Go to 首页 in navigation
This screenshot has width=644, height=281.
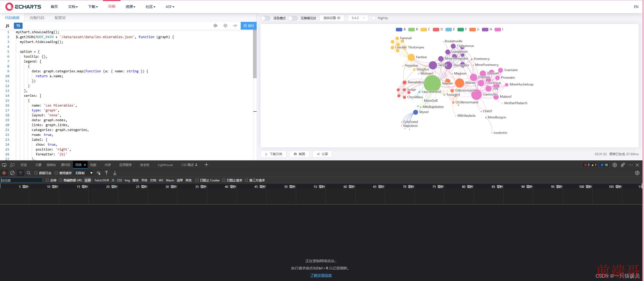tap(54, 7)
